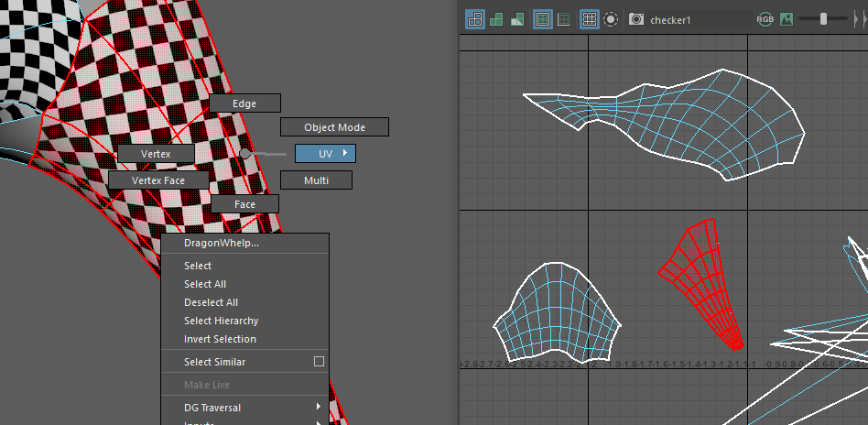The width and height of the screenshot is (868, 425).
Task: Choose Select All from context menu
Action: click(205, 284)
